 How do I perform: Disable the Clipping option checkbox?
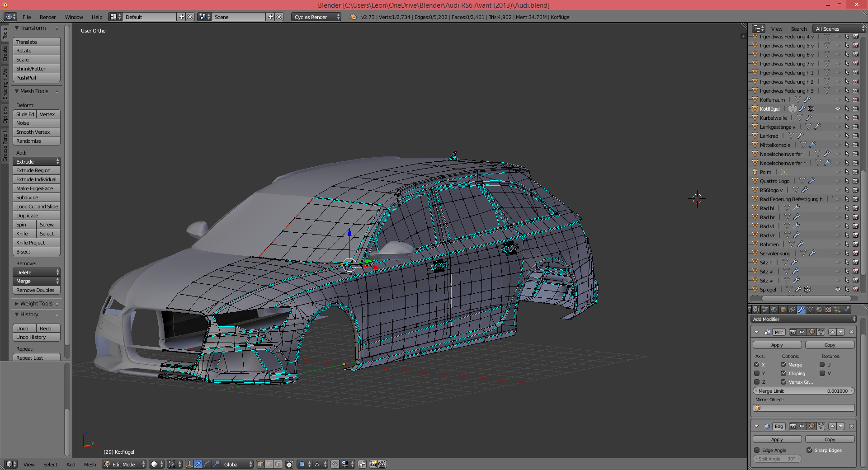[783, 373]
